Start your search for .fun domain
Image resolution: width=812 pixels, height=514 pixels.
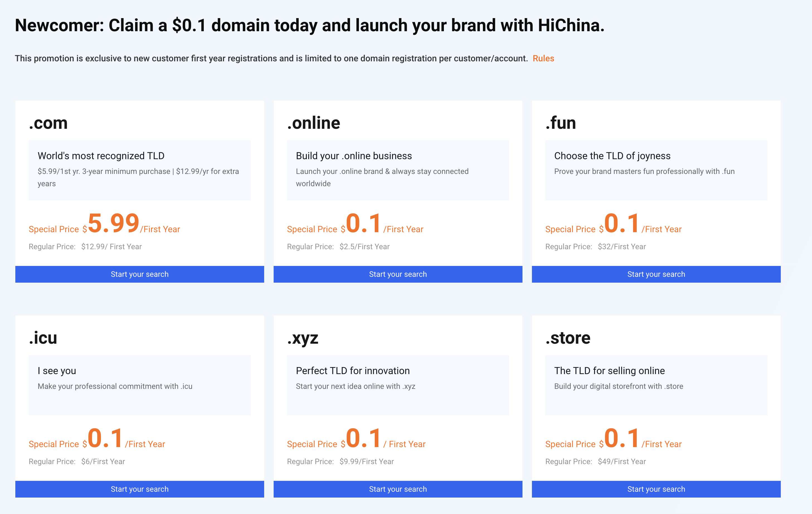coord(656,274)
